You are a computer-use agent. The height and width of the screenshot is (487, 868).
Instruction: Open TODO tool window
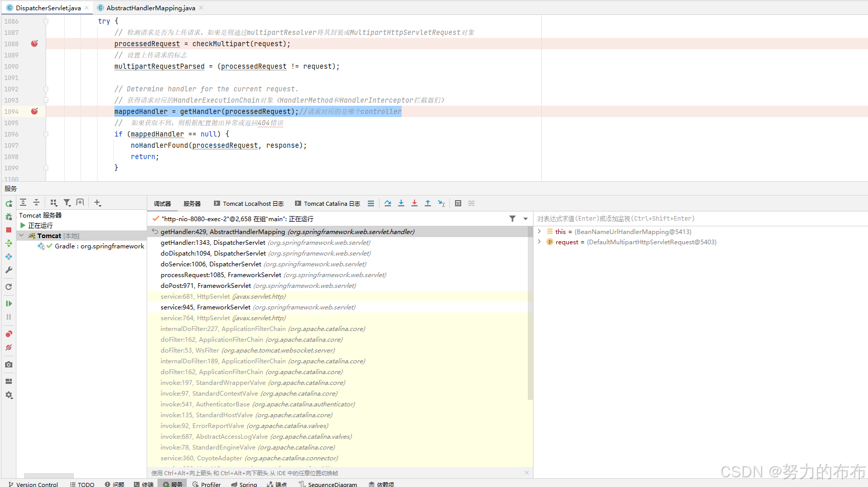point(82,483)
